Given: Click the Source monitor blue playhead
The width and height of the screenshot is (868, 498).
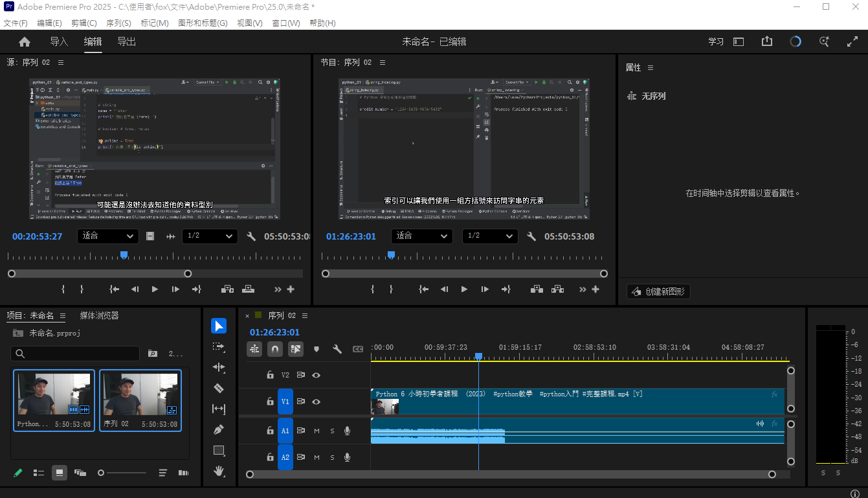Looking at the screenshot, I should tap(124, 255).
